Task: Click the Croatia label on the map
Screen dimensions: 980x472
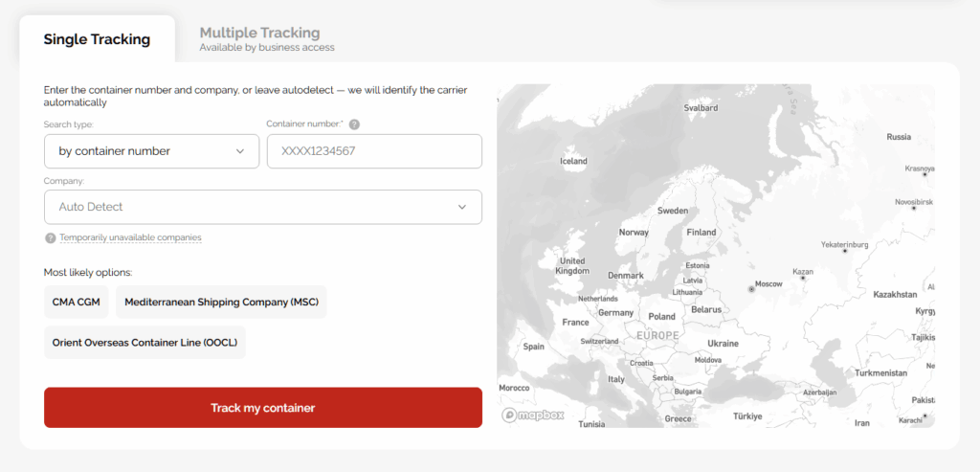Action: coord(641,363)
